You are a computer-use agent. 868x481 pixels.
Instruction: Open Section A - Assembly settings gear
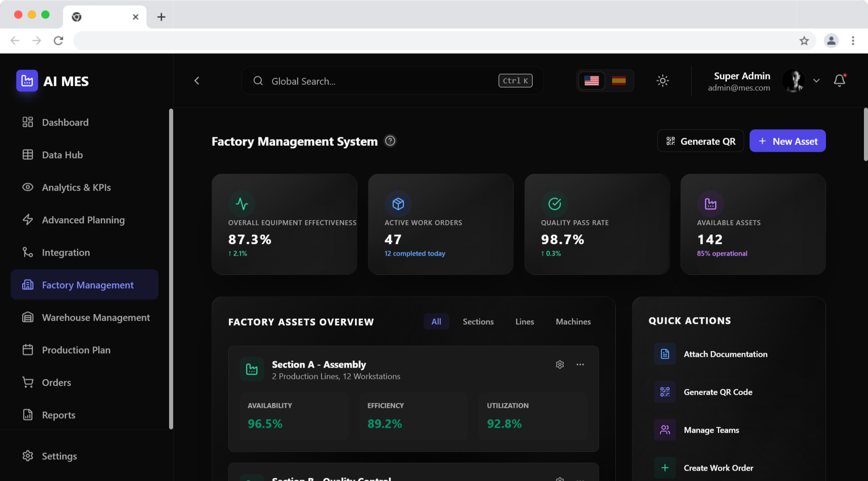point(560,364)
